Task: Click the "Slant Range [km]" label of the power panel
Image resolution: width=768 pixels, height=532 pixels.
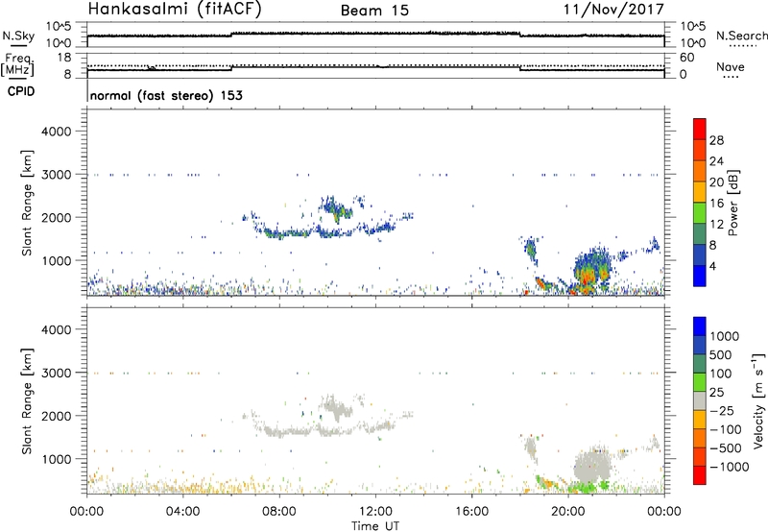Action: pos(27,203)
